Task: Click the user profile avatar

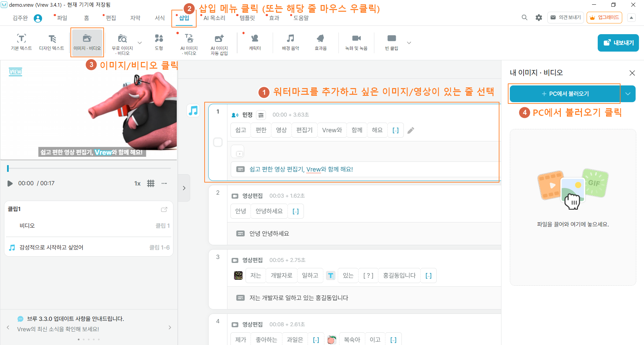Action: point(38,18)
